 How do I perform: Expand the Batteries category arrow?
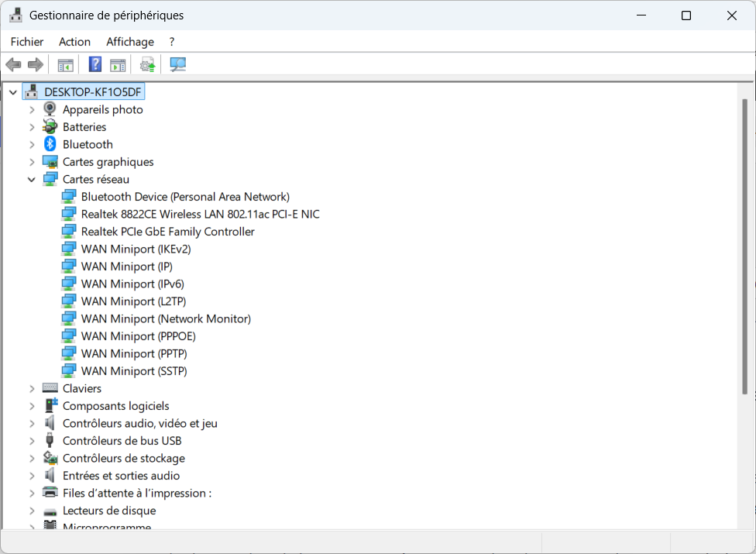pos(32,127)
